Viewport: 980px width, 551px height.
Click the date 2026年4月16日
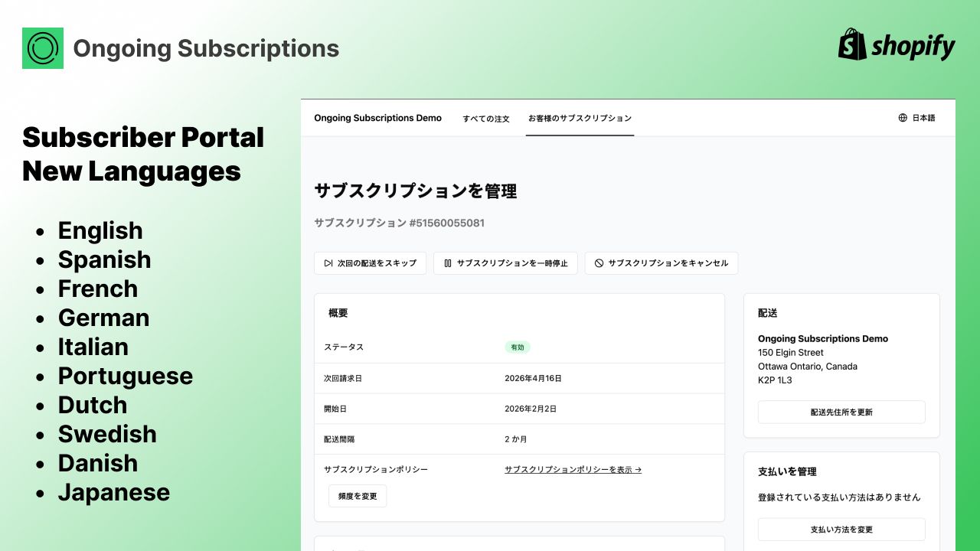point(533,378)
